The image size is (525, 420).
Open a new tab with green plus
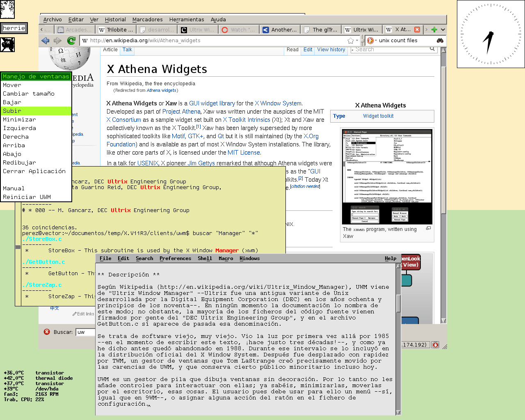(x=434, y=30)
